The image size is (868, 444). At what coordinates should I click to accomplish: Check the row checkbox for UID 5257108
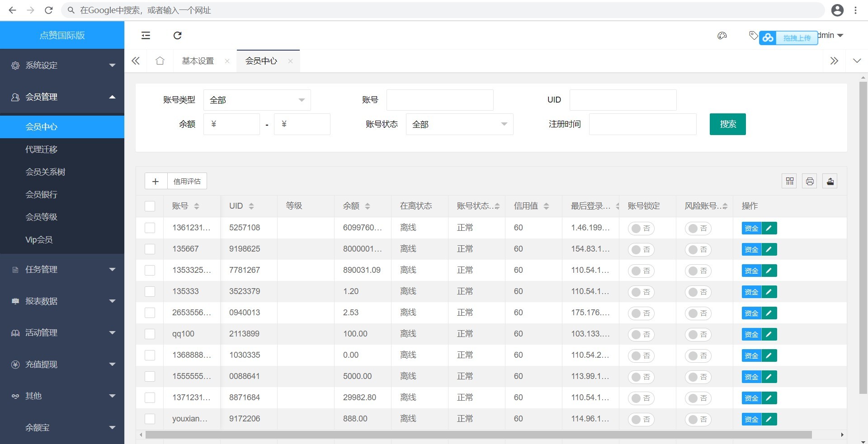150,228
